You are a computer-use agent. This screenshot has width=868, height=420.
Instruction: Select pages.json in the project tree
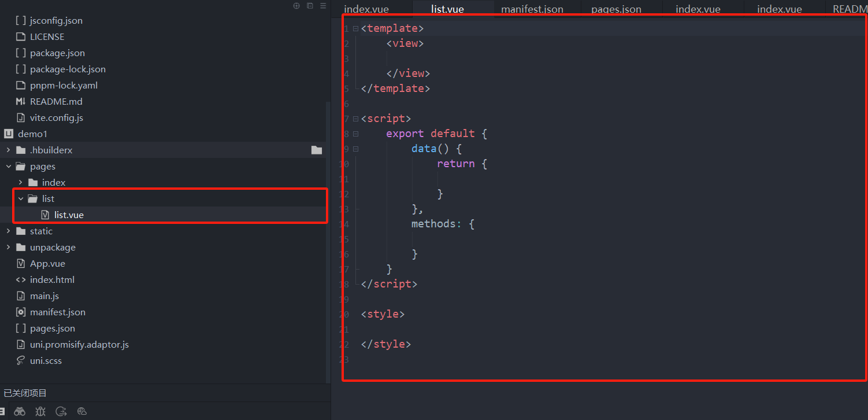tap(53, 328)
